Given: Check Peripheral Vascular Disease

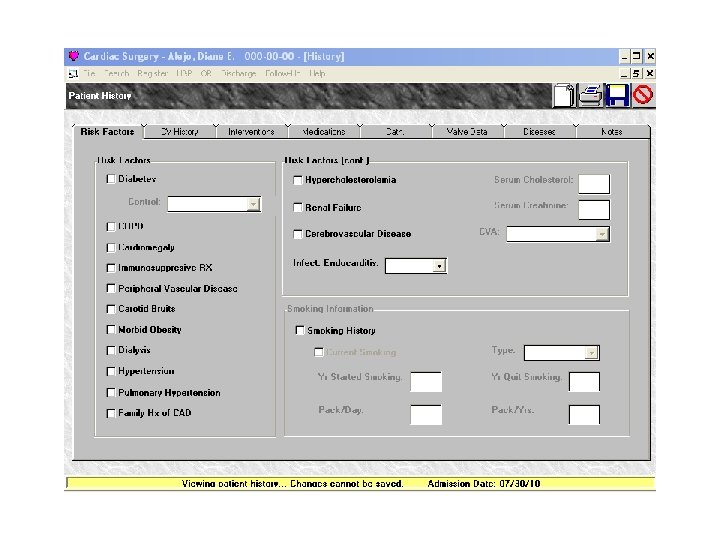Looking at the screenshot, I should coord(111,288).
